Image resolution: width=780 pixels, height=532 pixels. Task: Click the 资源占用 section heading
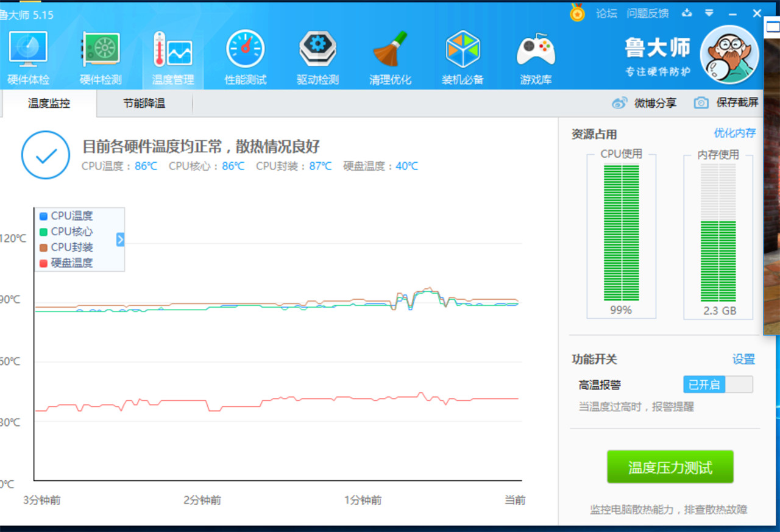click(x=594, y=134)
